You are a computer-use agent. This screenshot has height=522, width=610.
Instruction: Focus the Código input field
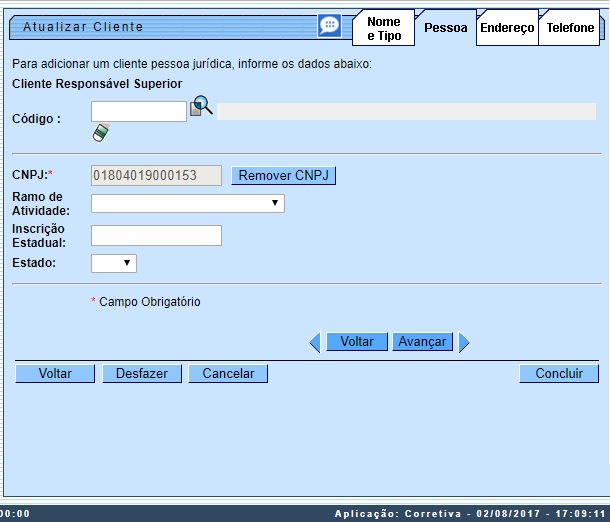click(x=139, y=111)
